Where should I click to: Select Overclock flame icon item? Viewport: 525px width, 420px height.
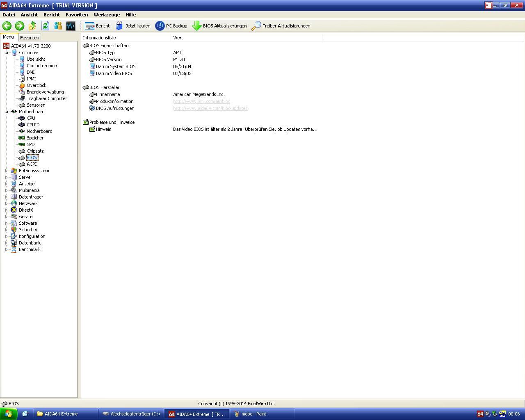(x=22, y=85)
